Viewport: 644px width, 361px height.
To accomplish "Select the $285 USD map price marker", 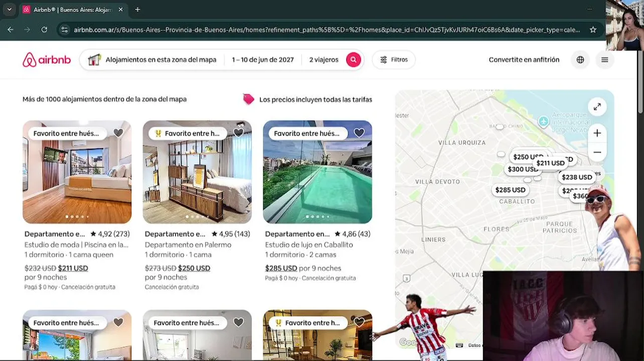I will click(510, 190).
